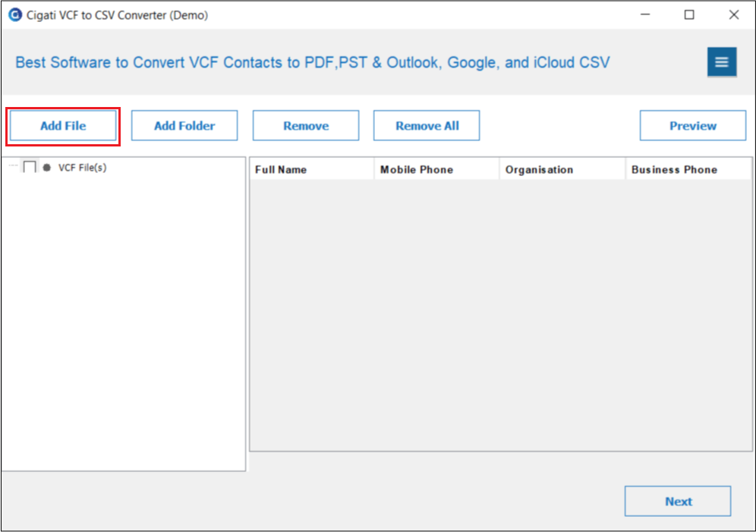Sort by Full Name column header
Viewport: 756px width, 532px height.
tap(312, 170)
